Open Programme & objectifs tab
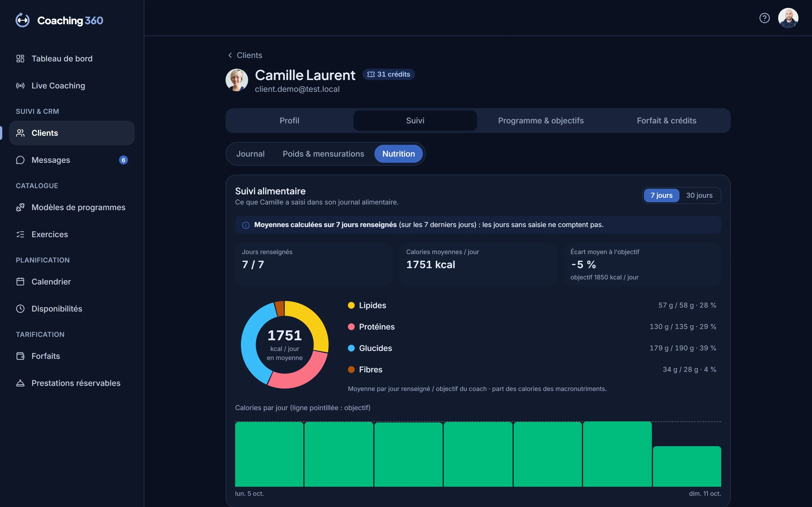This screenshot has height=507, width=812. pos(540,121)
